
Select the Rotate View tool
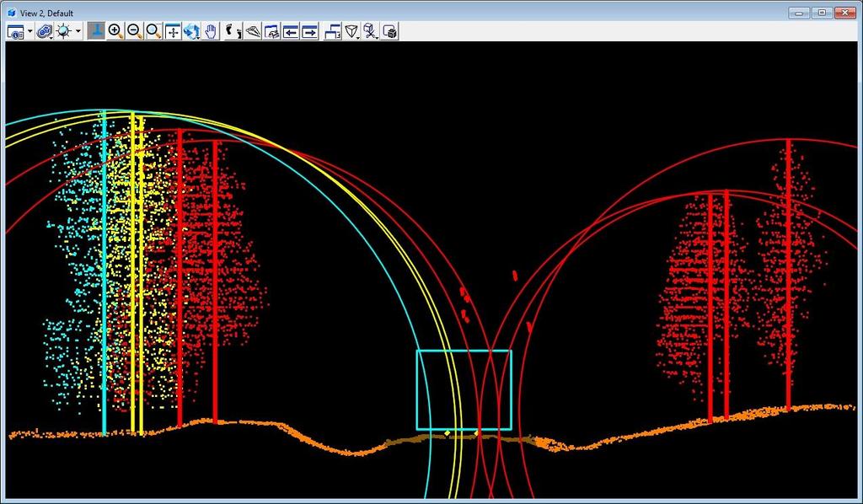coord(191,31)
